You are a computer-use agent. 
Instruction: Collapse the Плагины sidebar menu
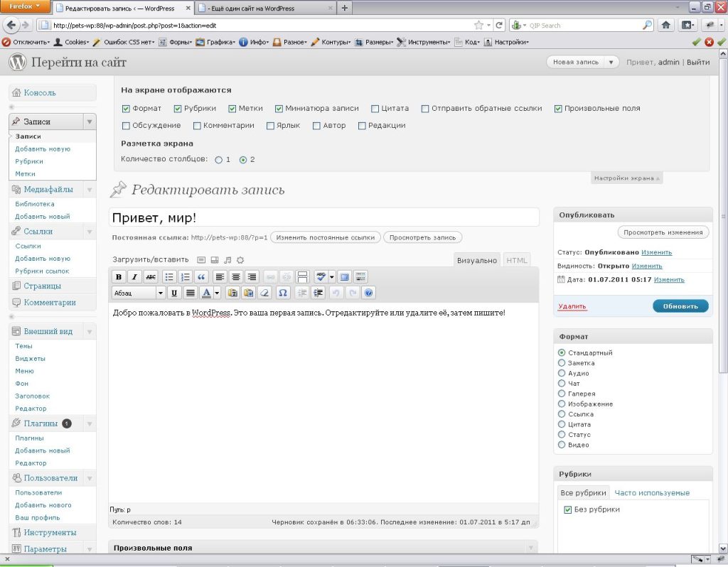[x=90, y=423]
